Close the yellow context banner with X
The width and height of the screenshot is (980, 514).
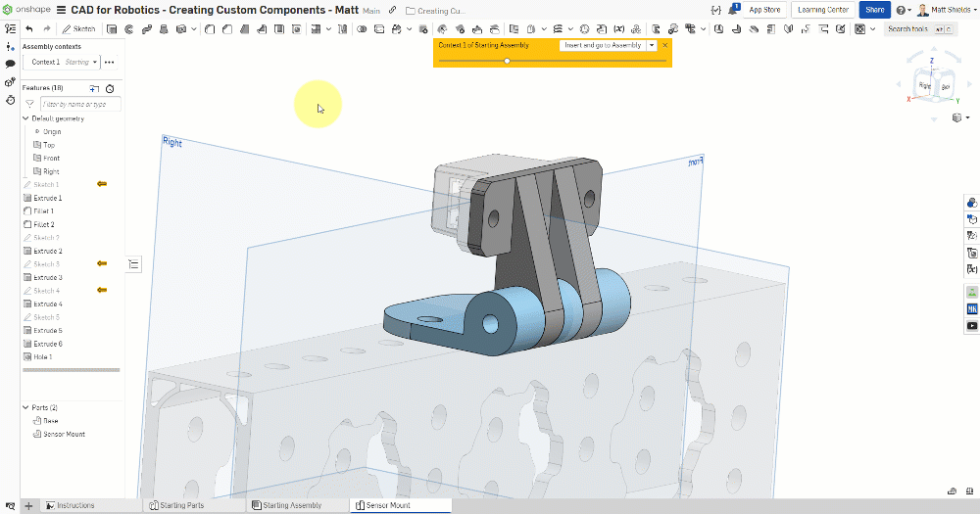[x=665, y=45]
